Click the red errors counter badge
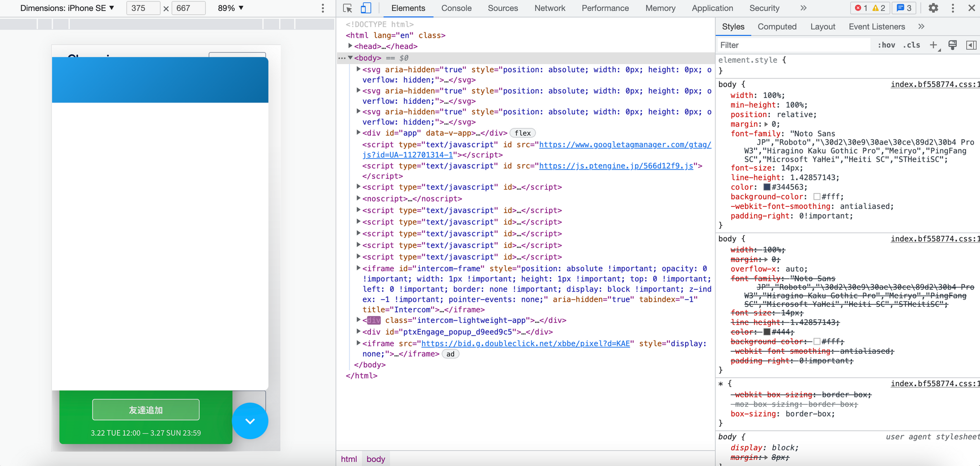The width and height of the screenshot is (980, 466). 861,8
